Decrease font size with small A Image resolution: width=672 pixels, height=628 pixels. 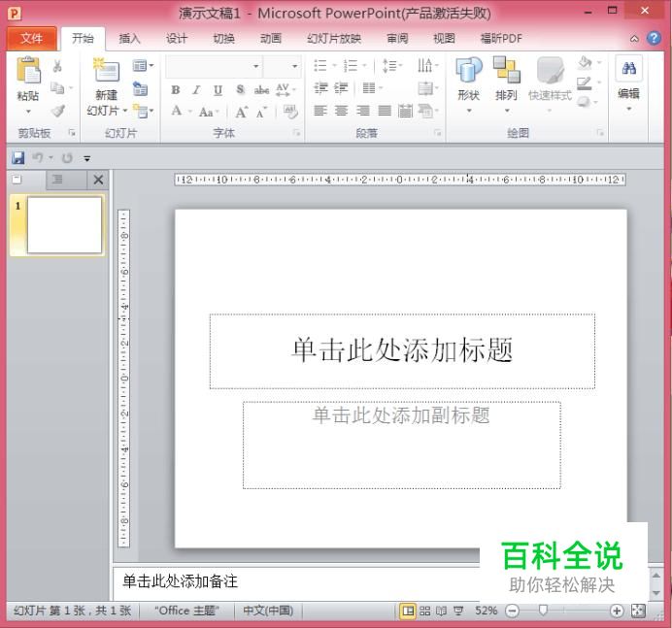[x=261, y=113]
